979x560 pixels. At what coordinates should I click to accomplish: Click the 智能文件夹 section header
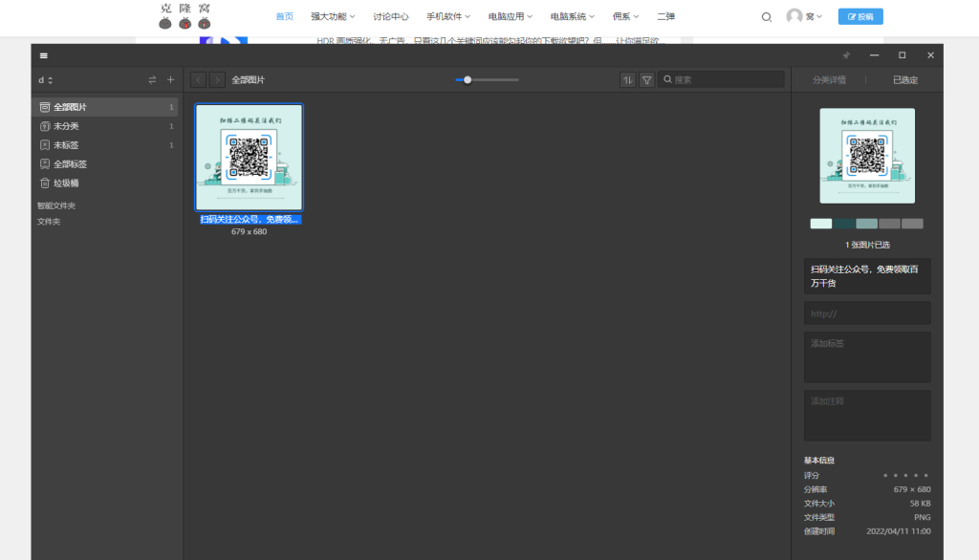click(x=56, y=205)
